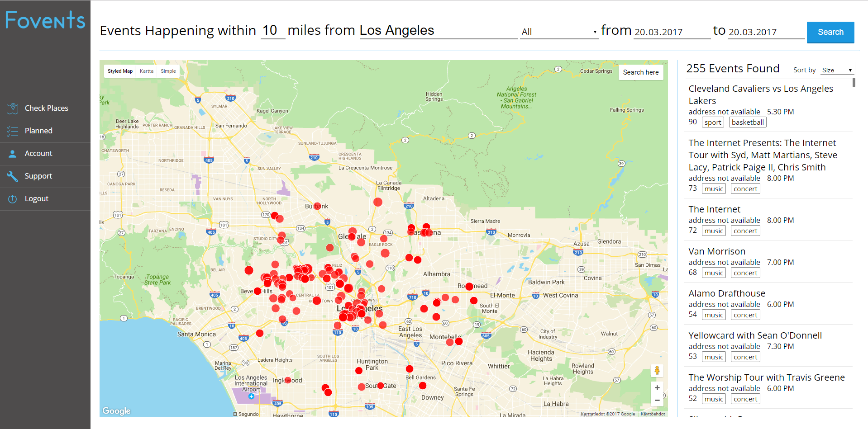The width and height of the screenshot is (868, 429).
Task: Click the Google logo on the map
Action: [x=116, y=410]
